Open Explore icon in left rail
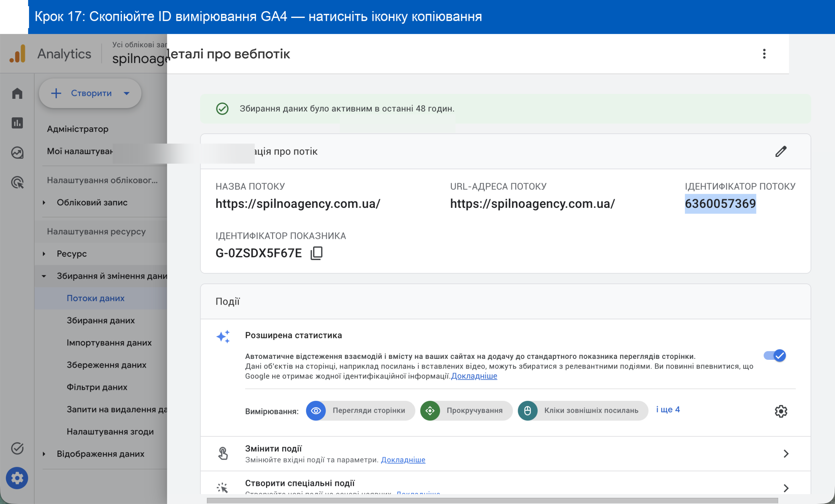835x504 pixels. [x=17, y=153]
